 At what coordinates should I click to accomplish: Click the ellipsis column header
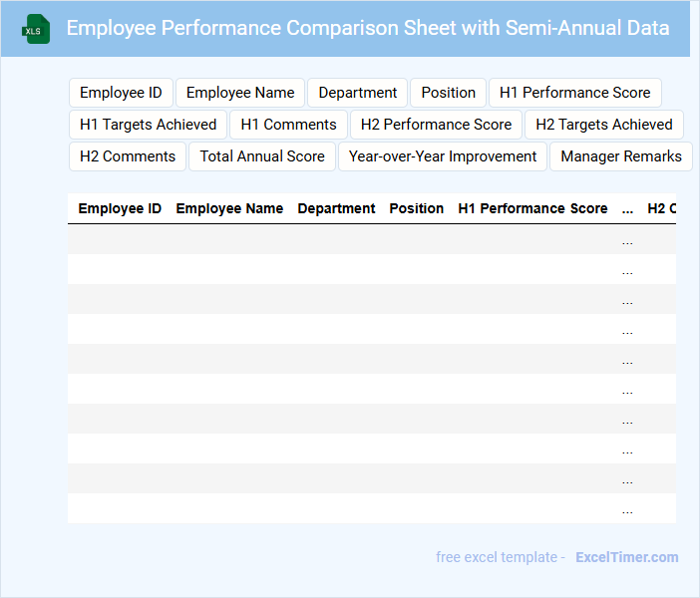pyautogui.click(x=627, y=208)
